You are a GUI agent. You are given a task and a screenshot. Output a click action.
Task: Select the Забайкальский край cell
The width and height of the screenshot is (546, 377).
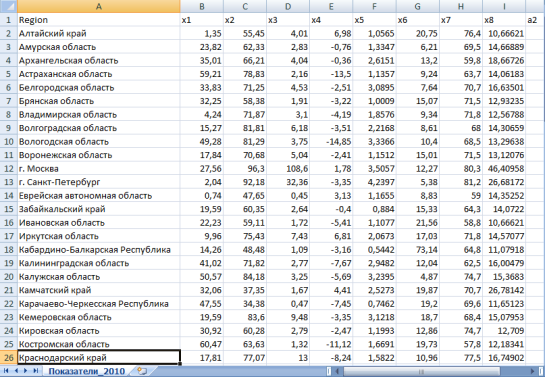(x=99, y=209)
